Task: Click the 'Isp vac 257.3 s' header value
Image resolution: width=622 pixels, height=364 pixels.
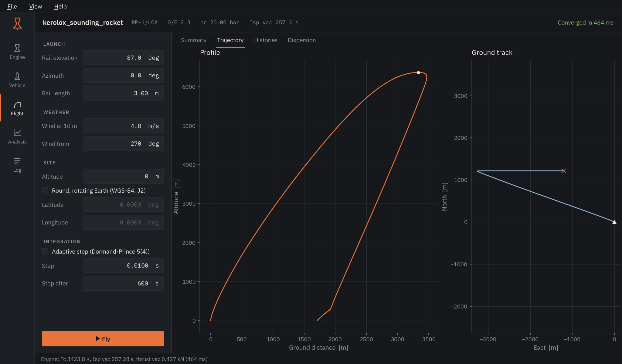Action: click(x=274, y=22)
